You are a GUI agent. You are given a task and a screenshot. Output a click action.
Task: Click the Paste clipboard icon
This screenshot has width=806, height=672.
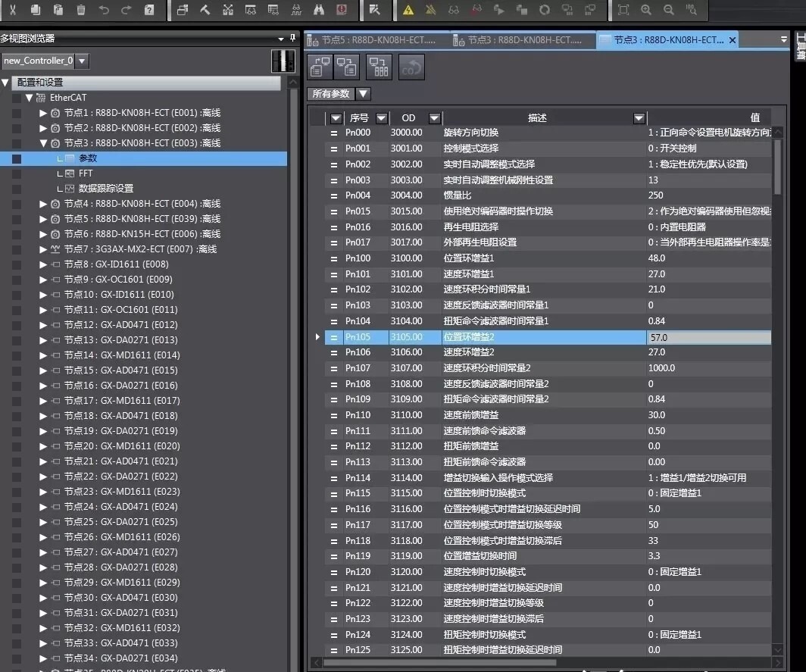58,9
